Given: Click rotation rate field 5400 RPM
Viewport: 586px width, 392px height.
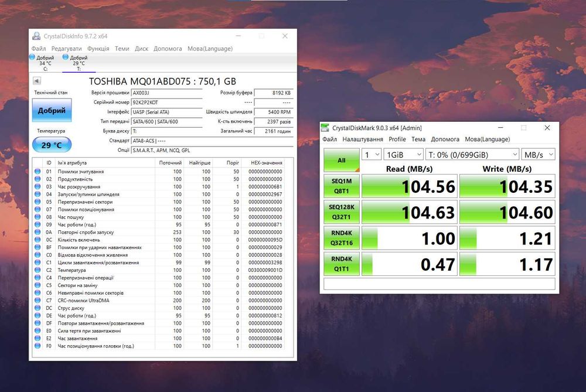Looking at the screenshot, I should [x=273, y=112].
